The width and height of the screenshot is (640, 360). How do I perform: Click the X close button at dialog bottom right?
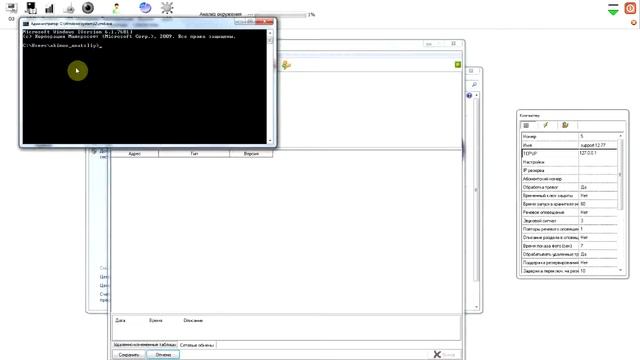pyautogui.click(x=444, y=354)
